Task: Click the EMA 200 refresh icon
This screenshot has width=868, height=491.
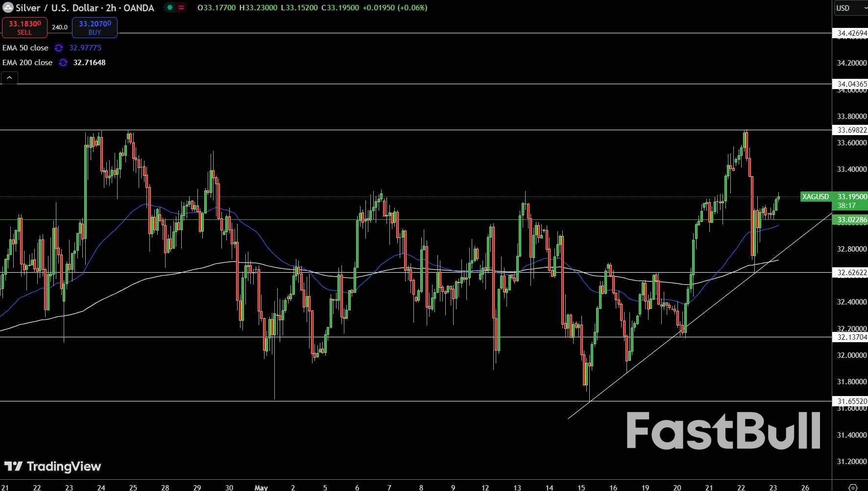Action: 63,63
